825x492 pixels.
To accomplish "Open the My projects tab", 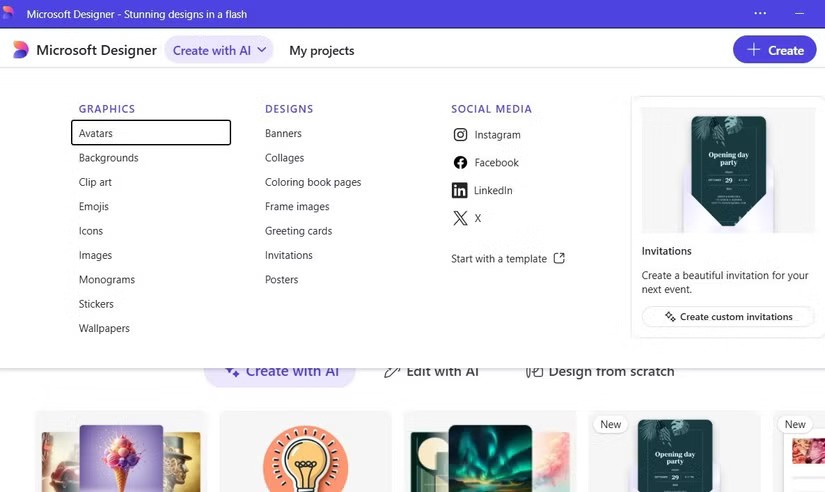I will [321, 50].
